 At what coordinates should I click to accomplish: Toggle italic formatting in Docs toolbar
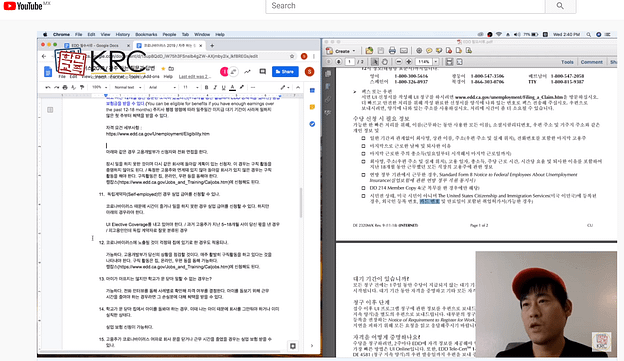215,87
